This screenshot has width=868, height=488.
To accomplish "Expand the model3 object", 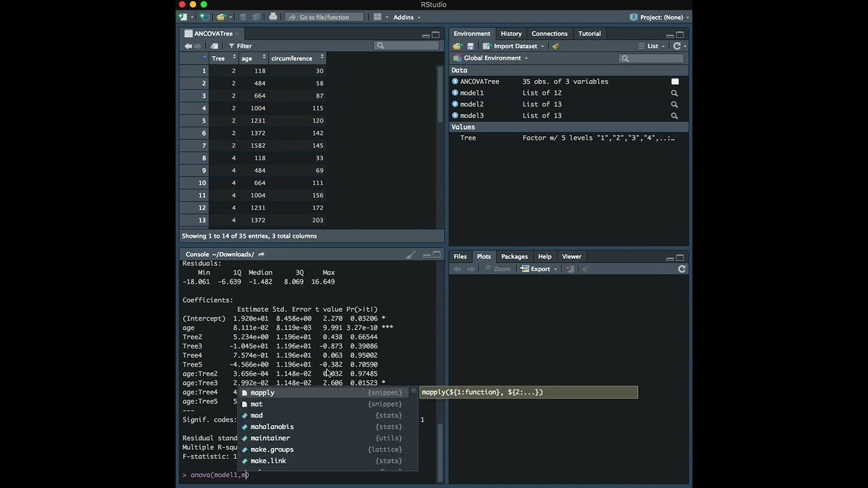I will pos(455,116).
